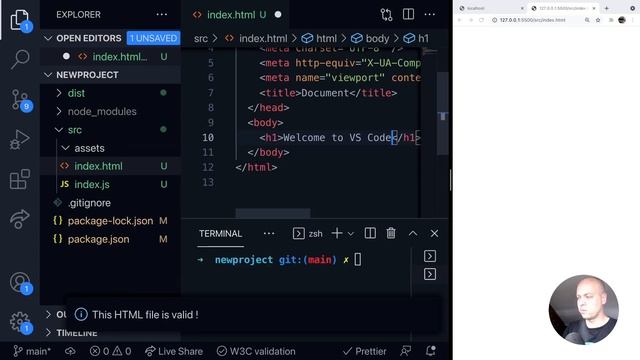Open problems errors and warnings counter
Viewport: 640px width, 360px height.
(110, 351)
